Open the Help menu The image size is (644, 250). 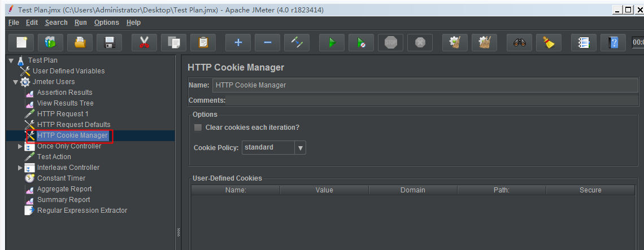tap(133, 23)
